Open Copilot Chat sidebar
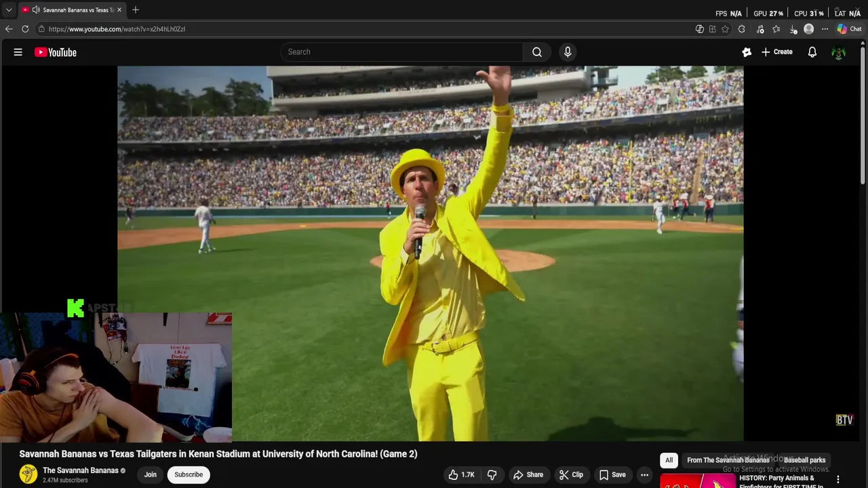Screen dimensions: 868x488 pos(849,29)
